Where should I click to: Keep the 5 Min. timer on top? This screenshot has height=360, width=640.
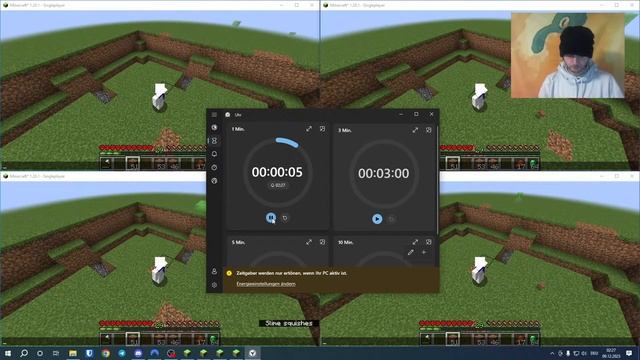(322, 242)
